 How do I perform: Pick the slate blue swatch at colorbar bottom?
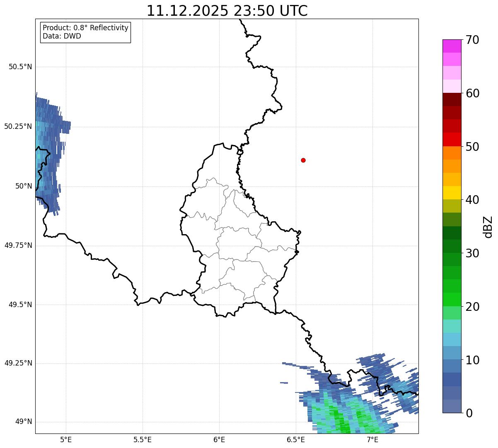pos(452,406)
